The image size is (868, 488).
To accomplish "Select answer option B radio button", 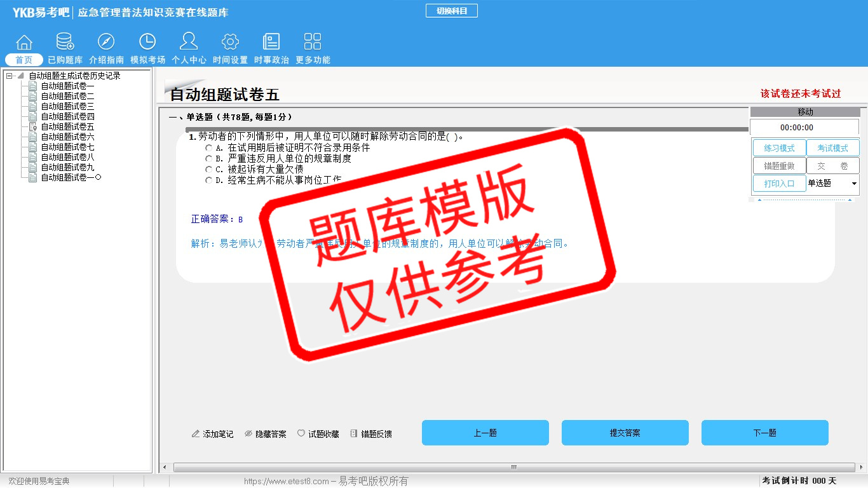I will (x=209, y=159).
